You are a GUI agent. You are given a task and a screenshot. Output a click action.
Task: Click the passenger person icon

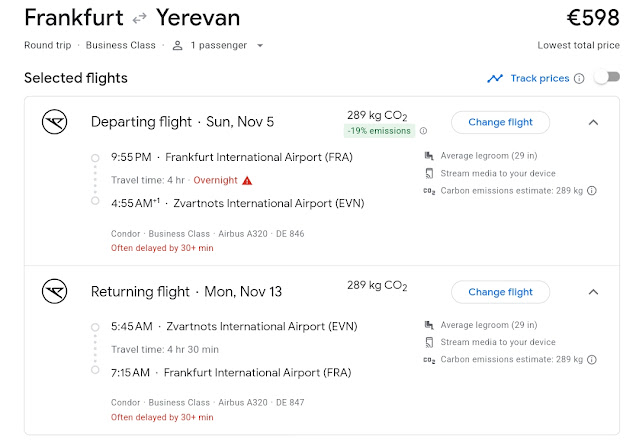pos(177,45)
